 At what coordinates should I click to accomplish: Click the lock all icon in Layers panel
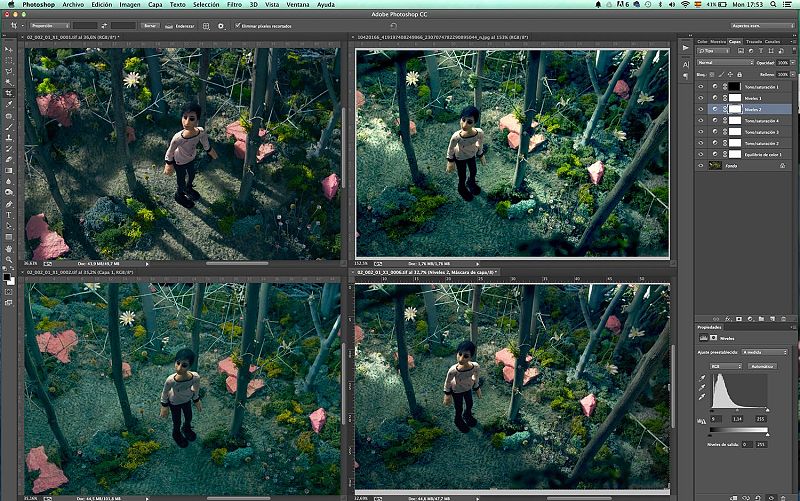pyautogui.click(x=739, y=74)
